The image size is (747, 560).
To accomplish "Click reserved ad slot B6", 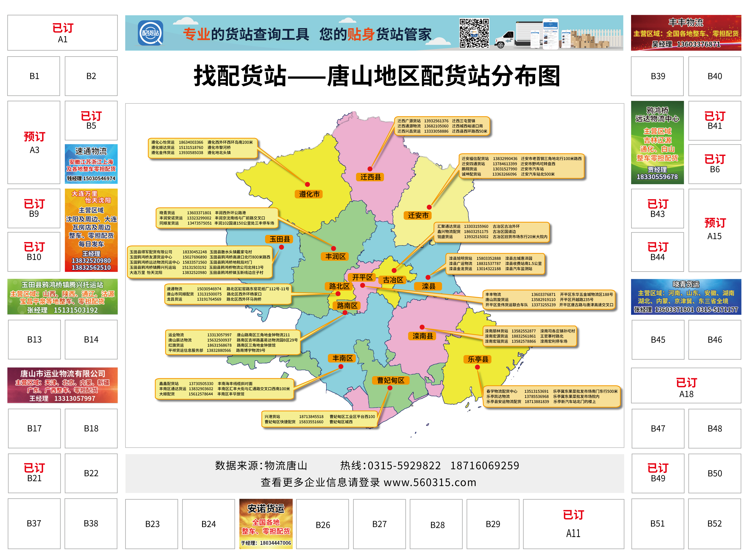I will [715, 164].
